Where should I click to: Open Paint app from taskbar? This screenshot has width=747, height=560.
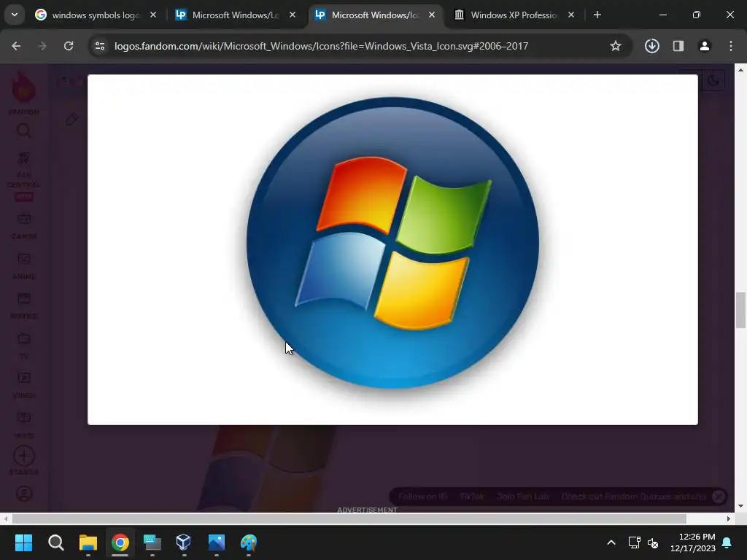point(249,542)
